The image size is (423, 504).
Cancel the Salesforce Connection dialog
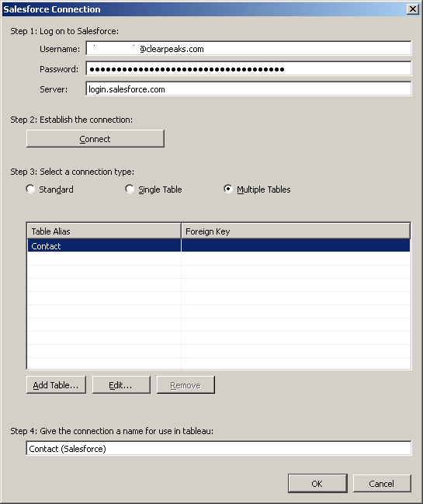pyautogui.click(x=382, y=483)
